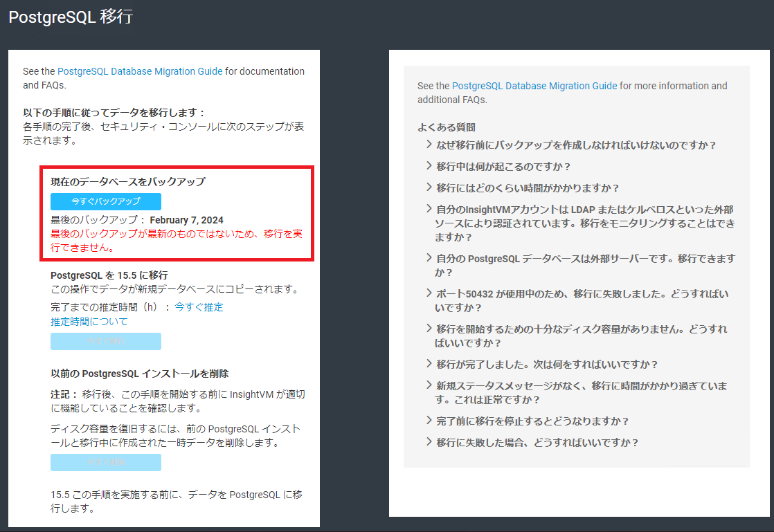
Task: Open the 今すぐ推定 link
Action: pos(199,307)
